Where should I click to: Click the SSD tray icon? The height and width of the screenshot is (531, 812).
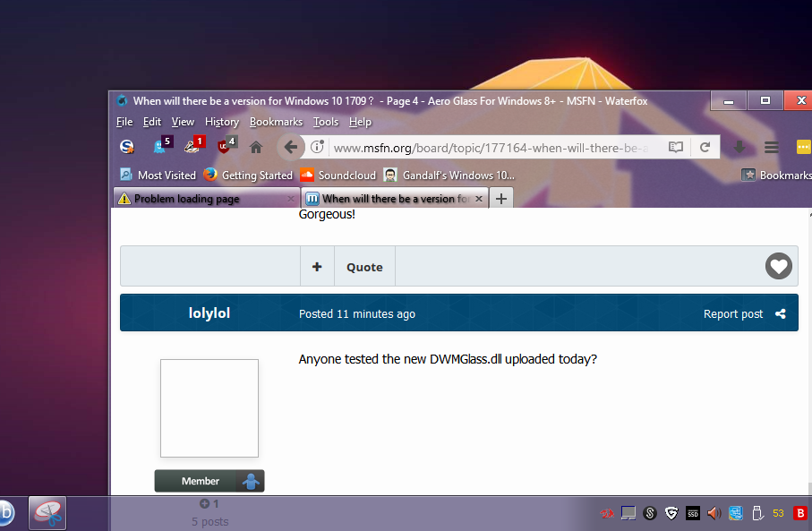coord(693,513)
